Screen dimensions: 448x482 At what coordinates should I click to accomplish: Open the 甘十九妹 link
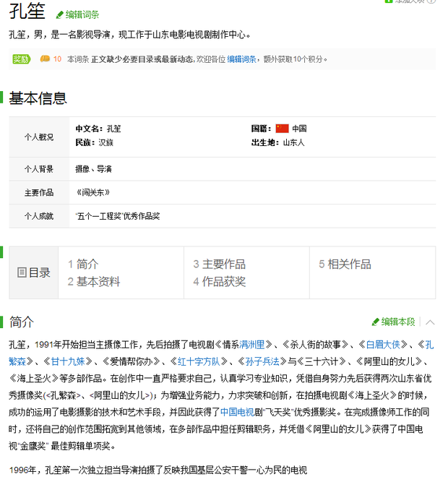(x=68, y=361)
